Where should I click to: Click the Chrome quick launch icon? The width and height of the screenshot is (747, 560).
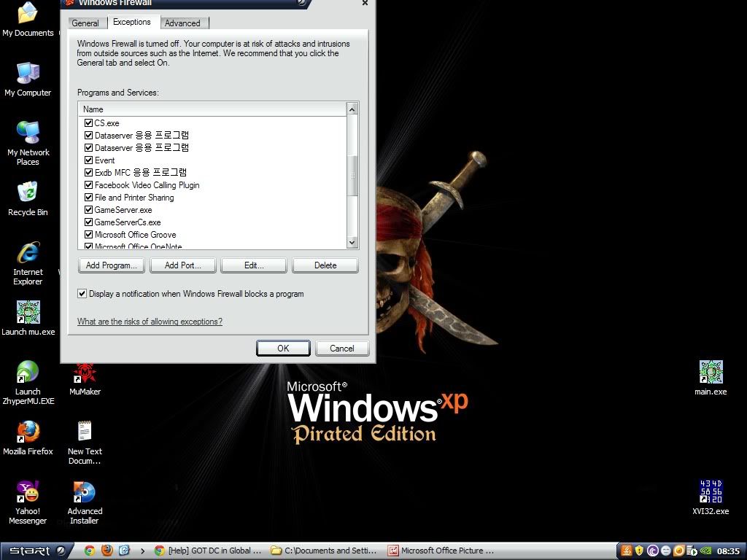click(90, 551)
